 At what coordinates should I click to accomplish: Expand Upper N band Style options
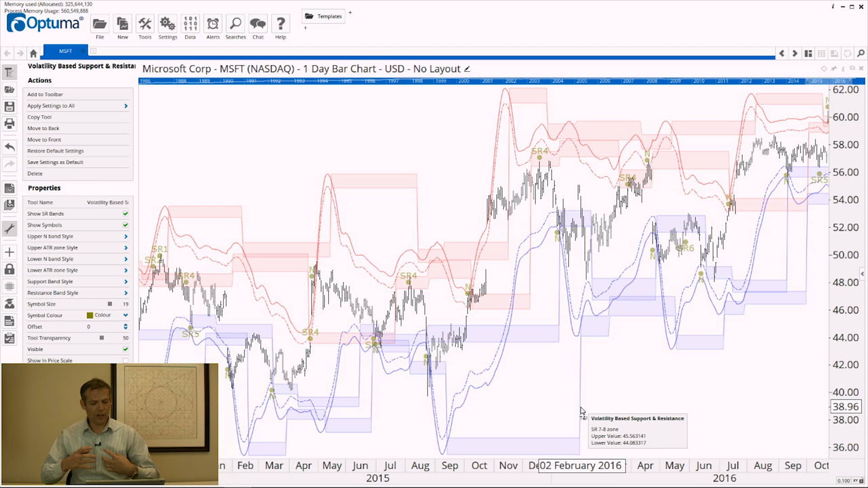click(126, 236)
